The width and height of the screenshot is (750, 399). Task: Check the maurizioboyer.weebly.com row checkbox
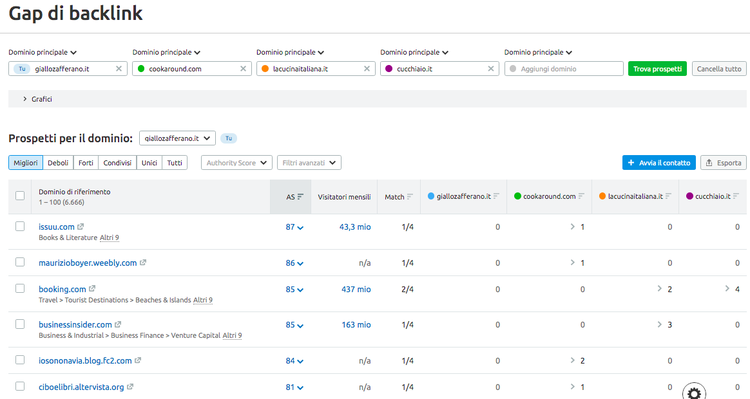click(20, 262)
